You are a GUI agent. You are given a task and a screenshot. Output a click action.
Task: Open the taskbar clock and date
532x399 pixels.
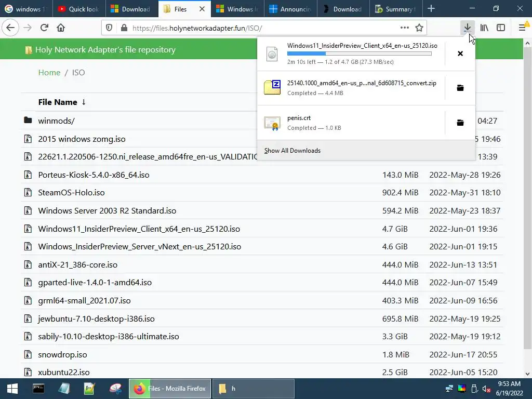tap(509, 389)
